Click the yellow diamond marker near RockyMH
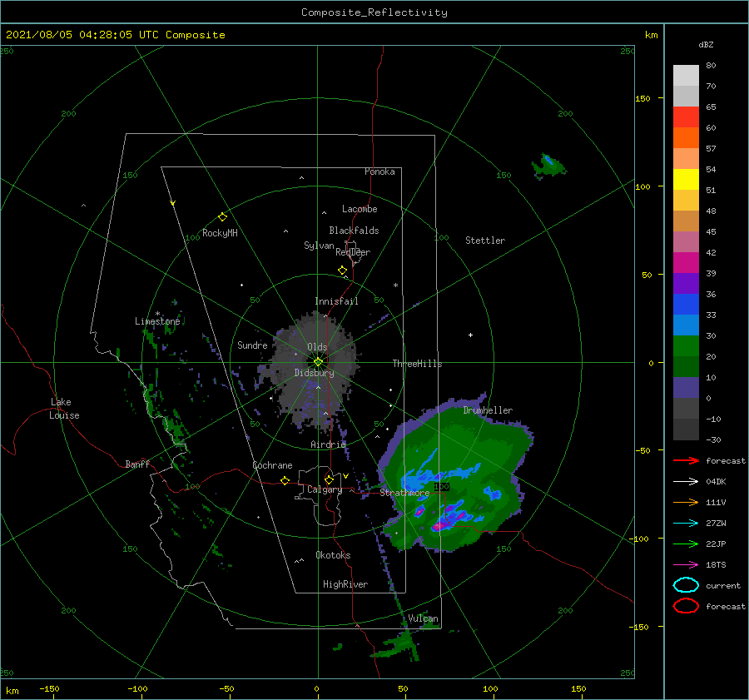 [222, 217]
